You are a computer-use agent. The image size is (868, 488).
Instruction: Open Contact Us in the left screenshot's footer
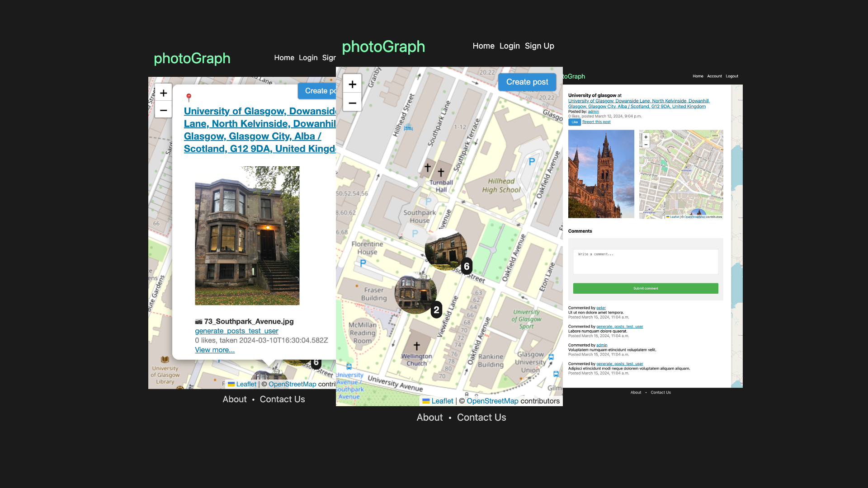(282, 399)
